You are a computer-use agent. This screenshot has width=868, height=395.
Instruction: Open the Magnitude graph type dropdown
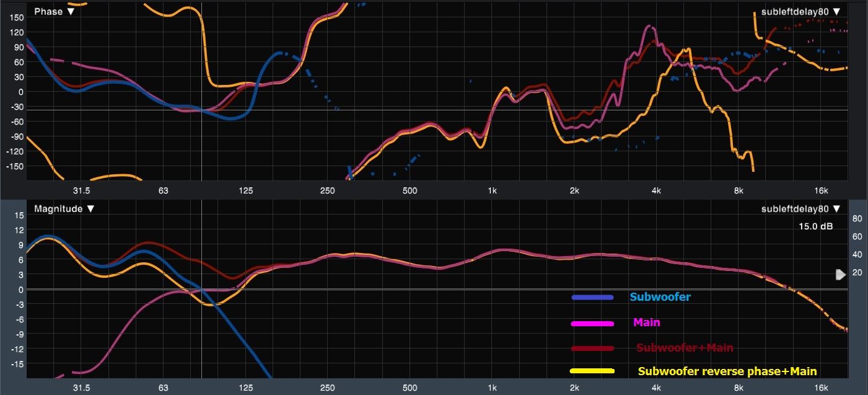tap(63, 209)
